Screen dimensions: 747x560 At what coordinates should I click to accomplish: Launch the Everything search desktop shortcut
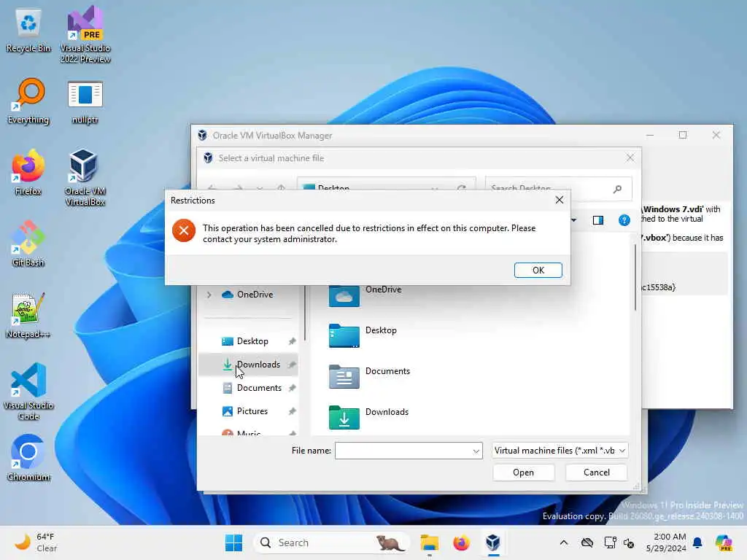click(x=28, y=101)
